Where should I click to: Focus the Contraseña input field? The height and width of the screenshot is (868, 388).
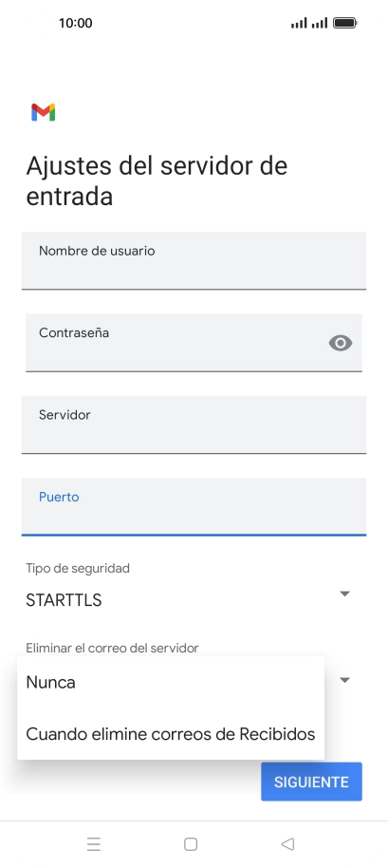194,343
